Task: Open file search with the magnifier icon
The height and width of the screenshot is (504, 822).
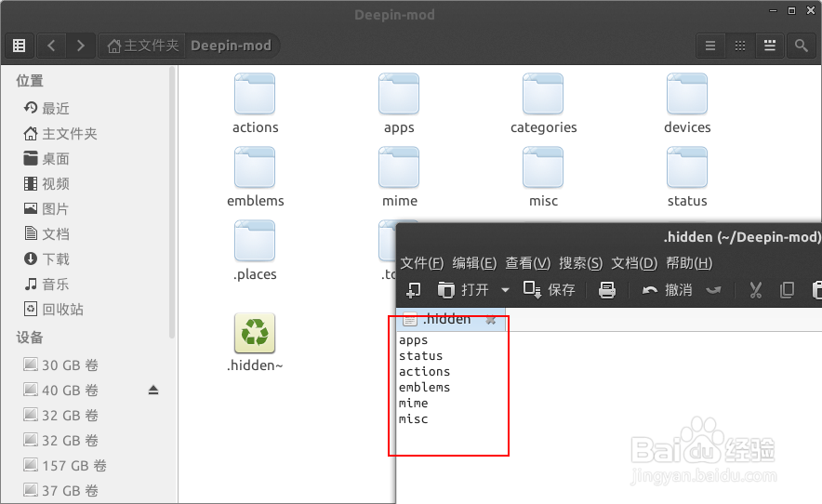Action: pos(801,46)
